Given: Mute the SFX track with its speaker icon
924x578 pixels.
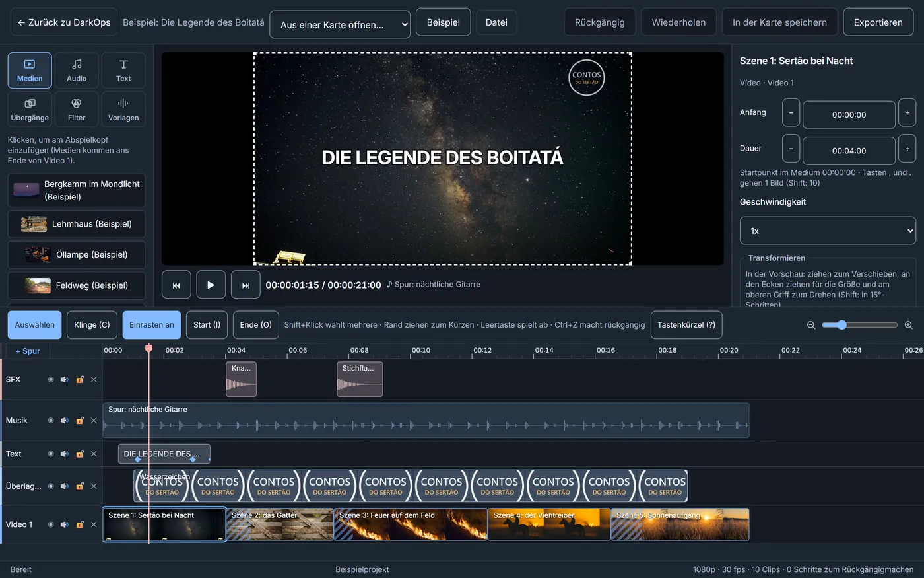Looking at the screenshot, I should click(65, 380).
